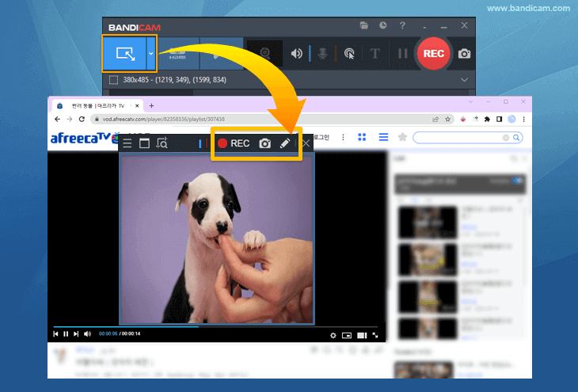Skip to previous video in player
578x392 pixels.
click(55, 333)
